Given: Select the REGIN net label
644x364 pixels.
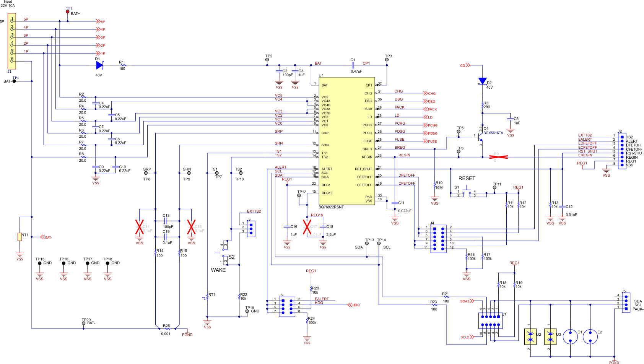Looking at the screenshot, I should tap(404, 155).
